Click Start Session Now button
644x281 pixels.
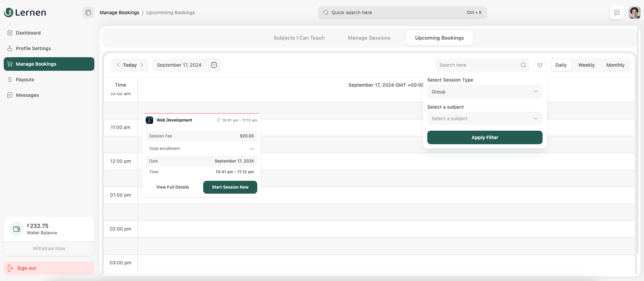(x=230, y=187)
